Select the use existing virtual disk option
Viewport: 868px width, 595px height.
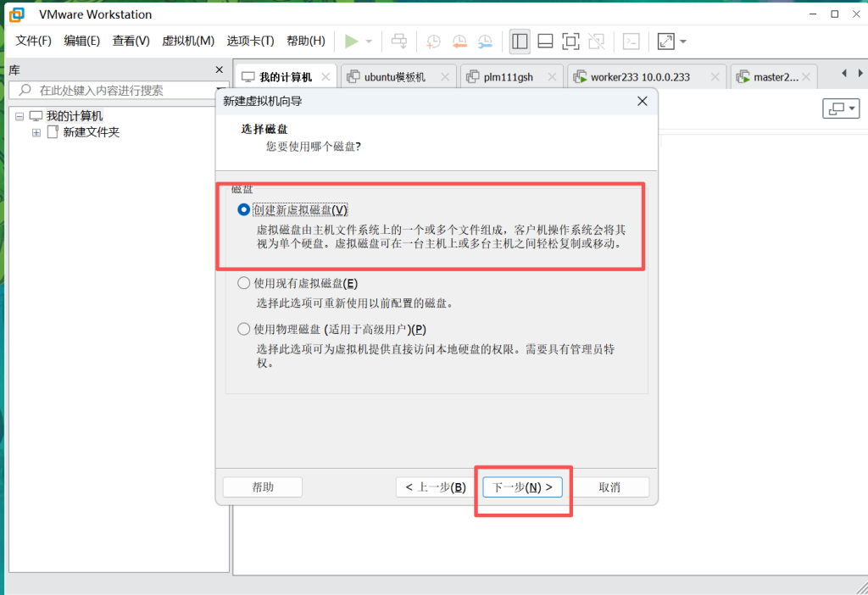[244, 283]
